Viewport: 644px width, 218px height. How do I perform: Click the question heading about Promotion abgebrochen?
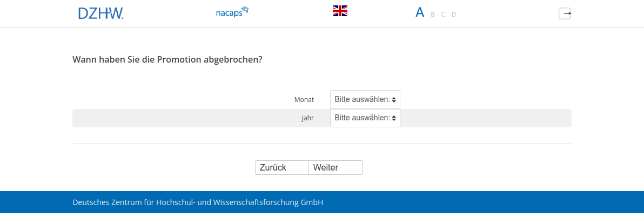coord(167,59)
